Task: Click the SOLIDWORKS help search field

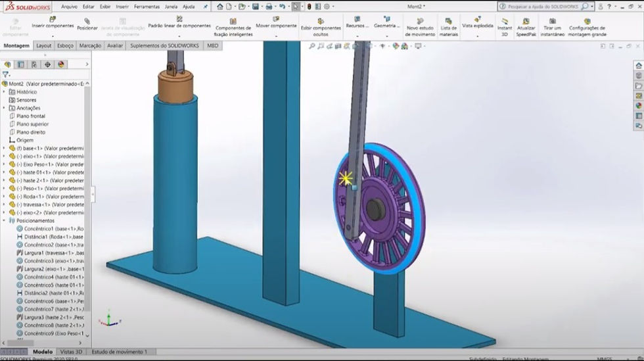Action: pos(543,7)
